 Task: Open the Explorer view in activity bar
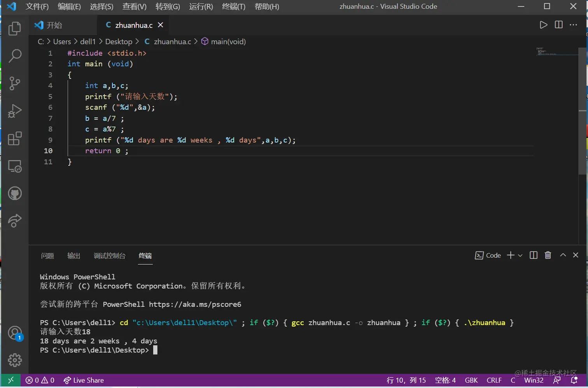click(15, 28)
